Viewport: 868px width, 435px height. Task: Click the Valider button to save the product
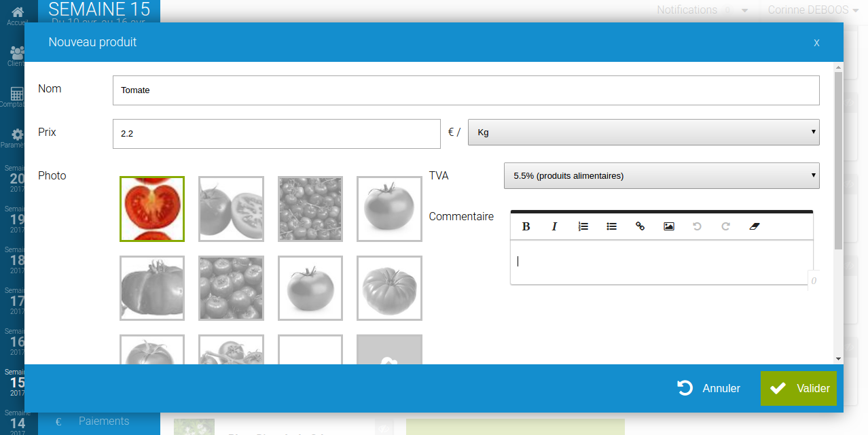[x=798, y=388]
